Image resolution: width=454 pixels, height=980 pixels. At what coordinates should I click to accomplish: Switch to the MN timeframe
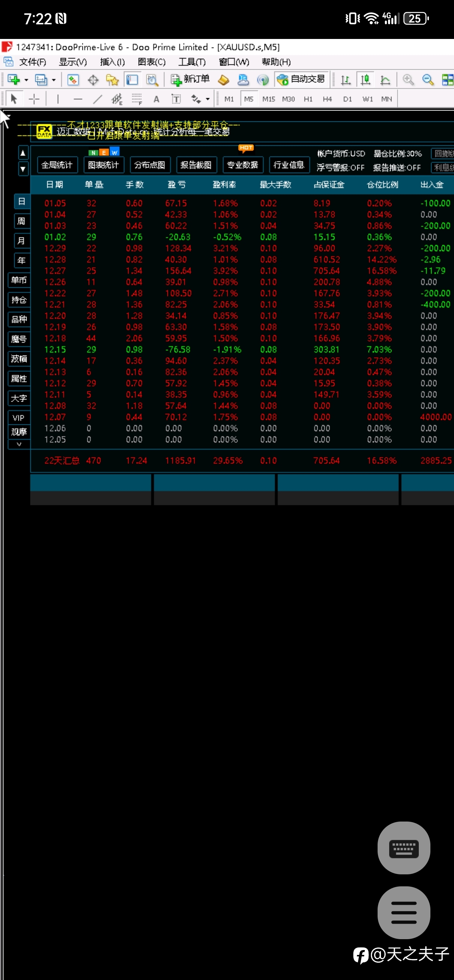(387, 99)
